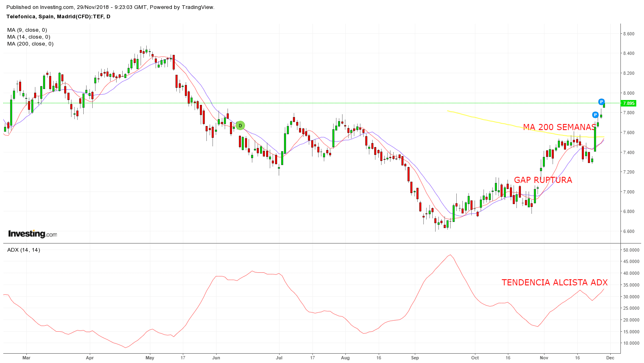Select the MA (200, close, 0) indicator label
The image size is (644, 363).
tap(30, 44)
